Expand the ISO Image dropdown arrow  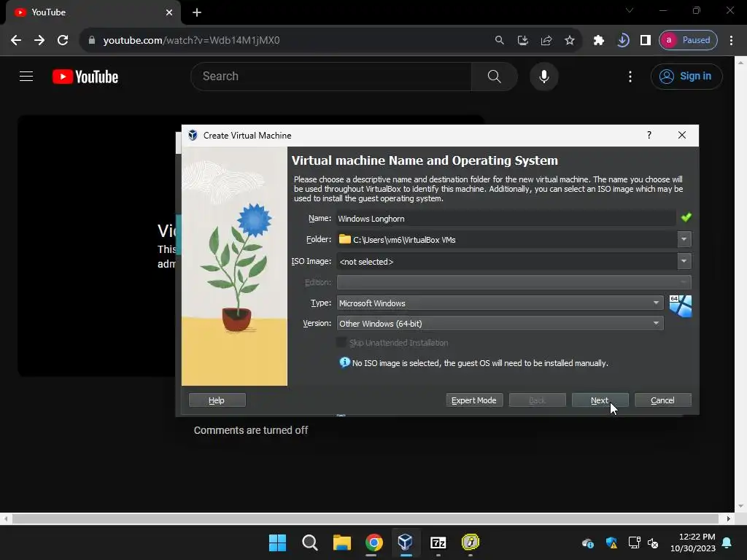pos(684,261)
